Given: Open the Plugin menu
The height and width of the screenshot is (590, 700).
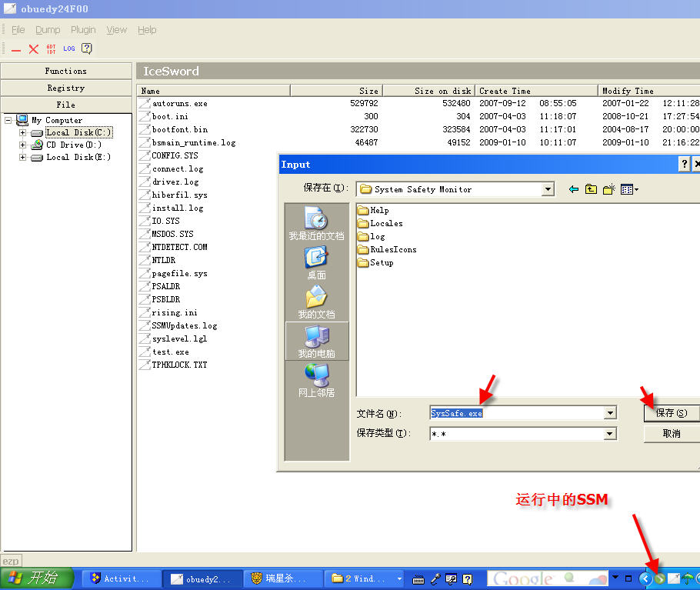Looking at the screenshot, I should (x=83, y=30).
